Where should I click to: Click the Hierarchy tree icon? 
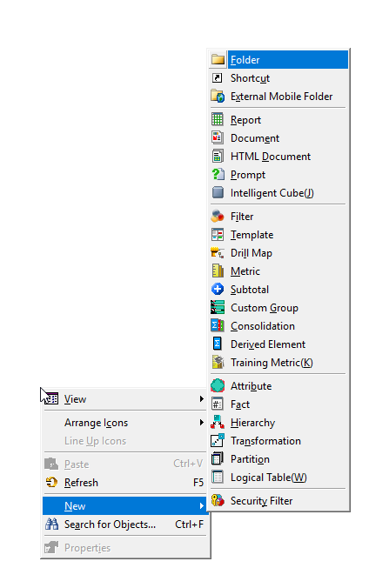pyautogui.click(x=218, y=422)
